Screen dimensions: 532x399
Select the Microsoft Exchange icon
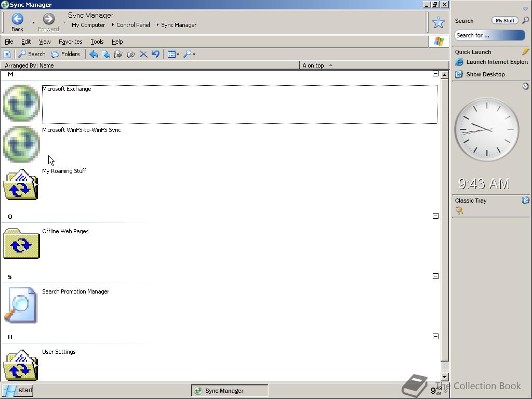21,103
